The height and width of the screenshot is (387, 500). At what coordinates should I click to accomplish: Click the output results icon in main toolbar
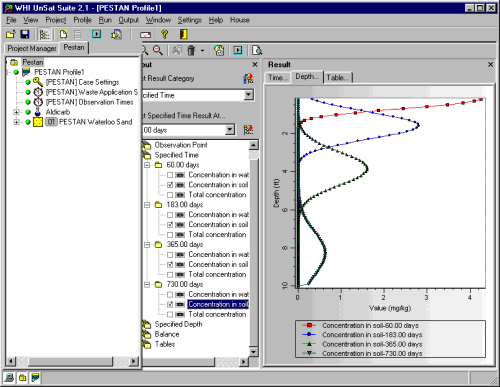(x=116, y=34)
